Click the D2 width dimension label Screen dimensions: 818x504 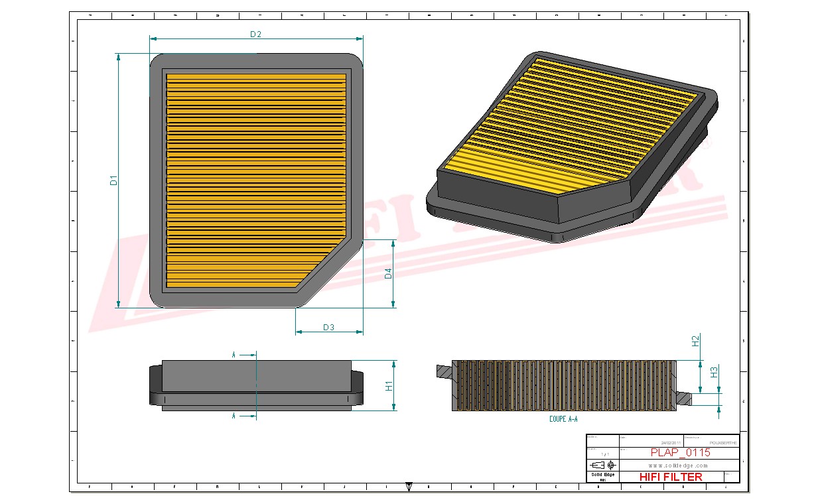click(255, 34)
